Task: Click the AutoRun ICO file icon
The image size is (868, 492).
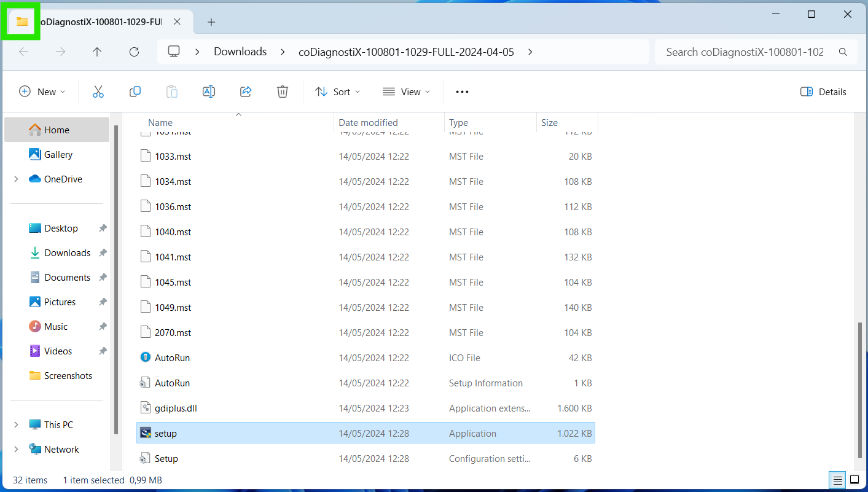Action: tap(146, 357)
